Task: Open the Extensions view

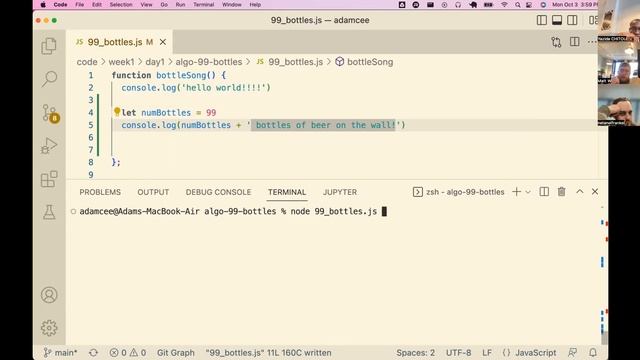Action: coord(49,179)
